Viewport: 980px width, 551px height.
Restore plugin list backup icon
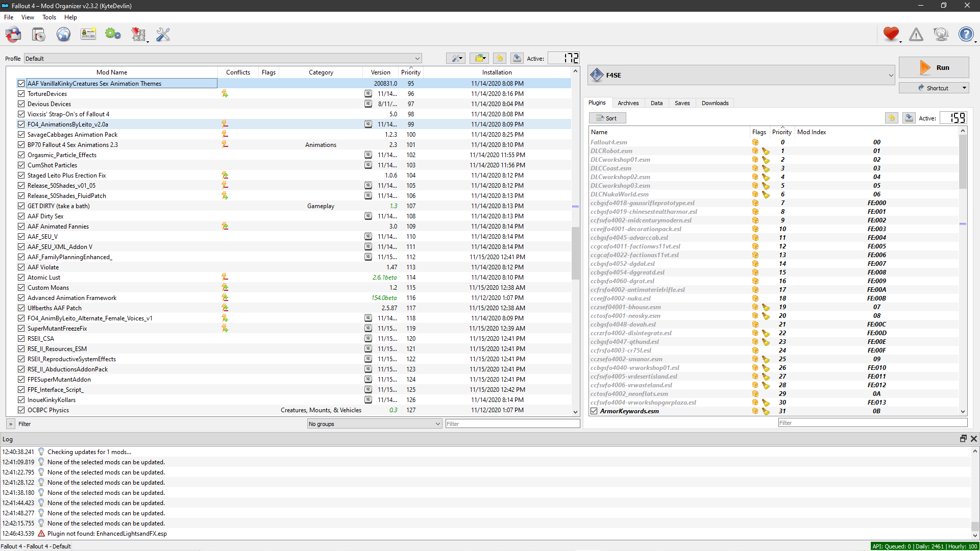click(891, 118)
